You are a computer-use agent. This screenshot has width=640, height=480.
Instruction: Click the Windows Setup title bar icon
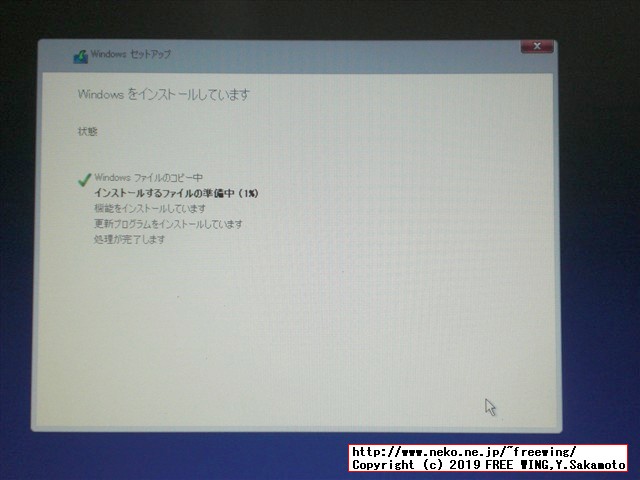81,56
